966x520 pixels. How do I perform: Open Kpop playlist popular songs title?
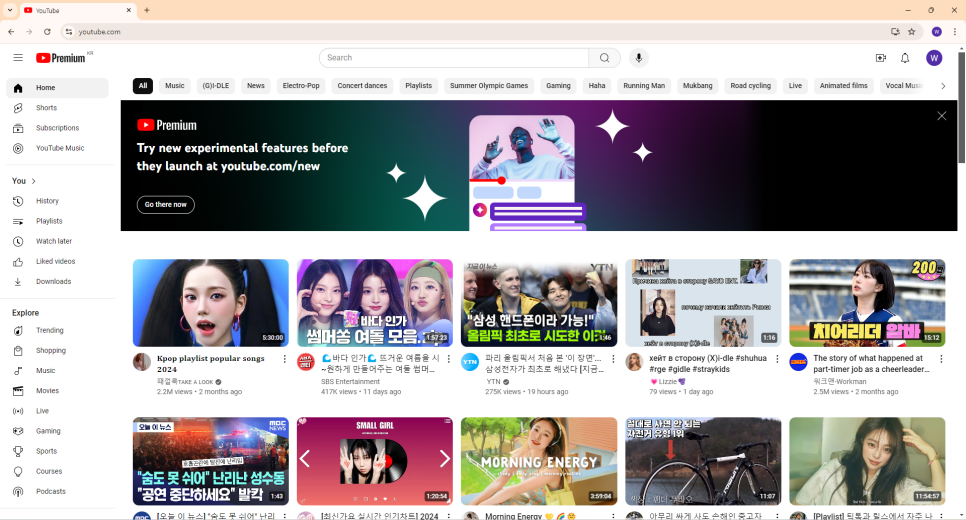(211, 364)
